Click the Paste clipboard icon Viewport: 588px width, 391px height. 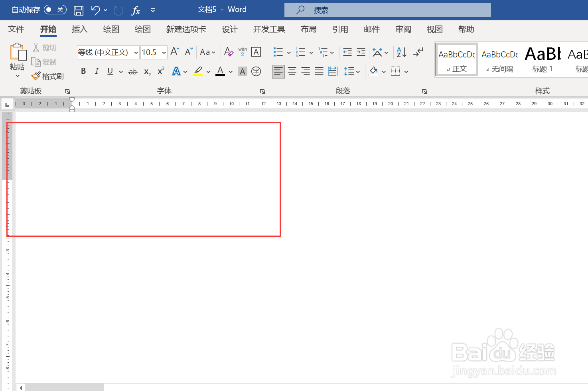click(18, 52)
